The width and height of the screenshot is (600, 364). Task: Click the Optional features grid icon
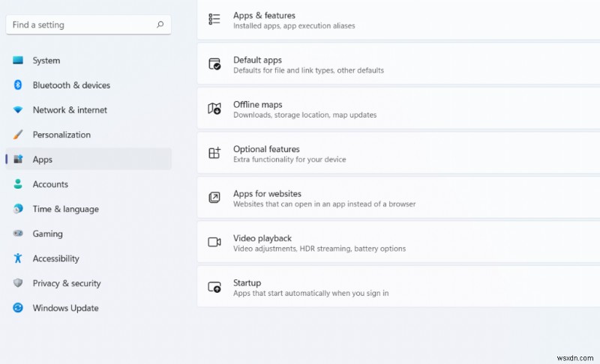click(x=214, y=153)
